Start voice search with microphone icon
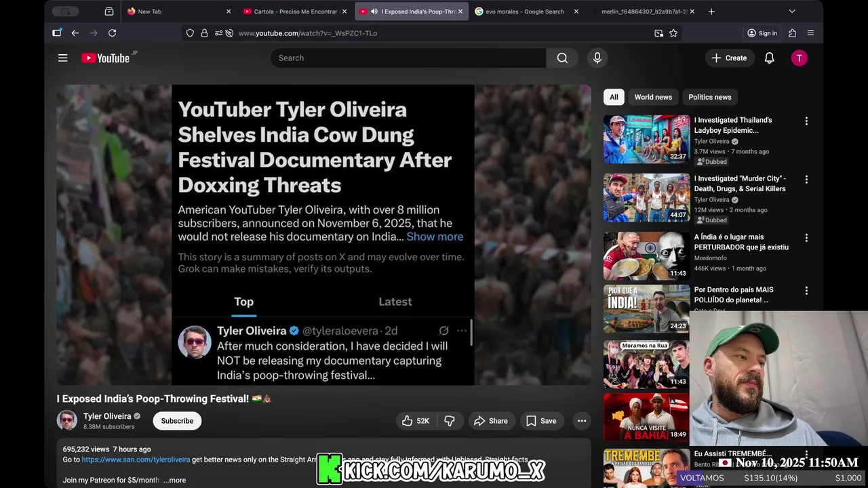 pos(597,58)
